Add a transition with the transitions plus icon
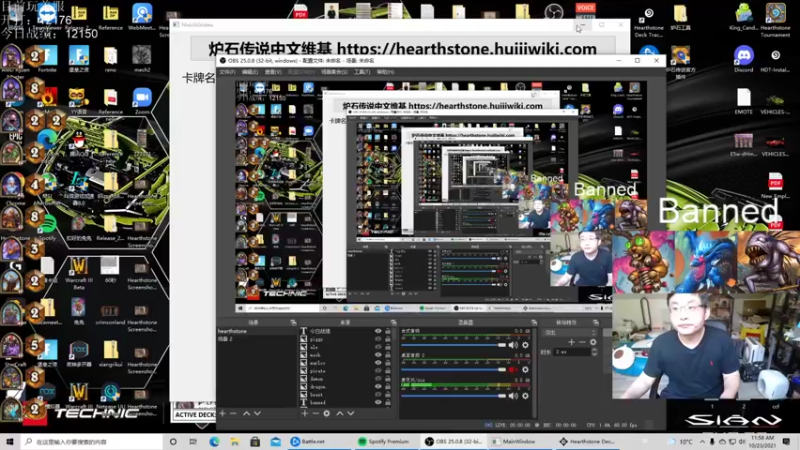This screenshot has width=800, height=450. pyautogui.click(x=571, y=342)
